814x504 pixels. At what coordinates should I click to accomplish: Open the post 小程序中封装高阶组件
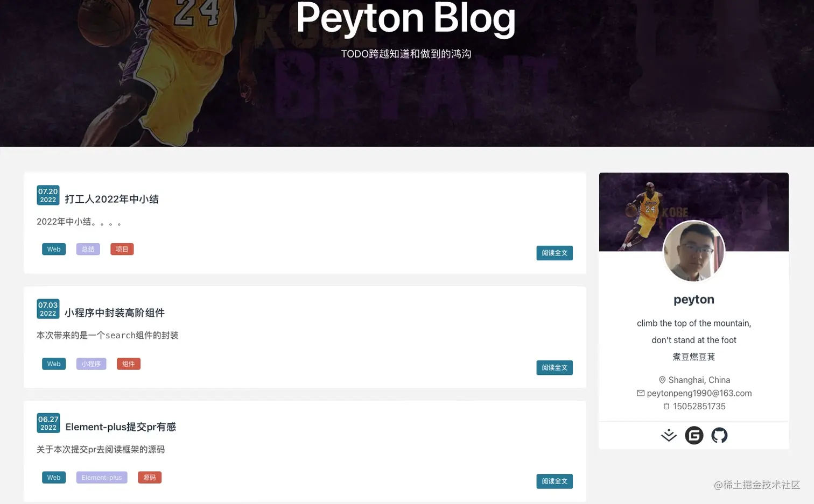point(115,313)
